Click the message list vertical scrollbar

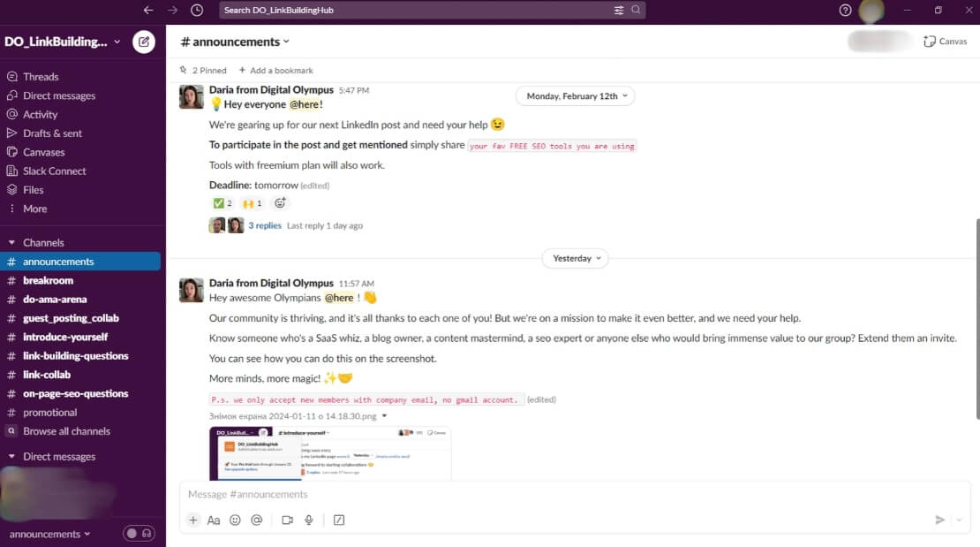(976, 319)
